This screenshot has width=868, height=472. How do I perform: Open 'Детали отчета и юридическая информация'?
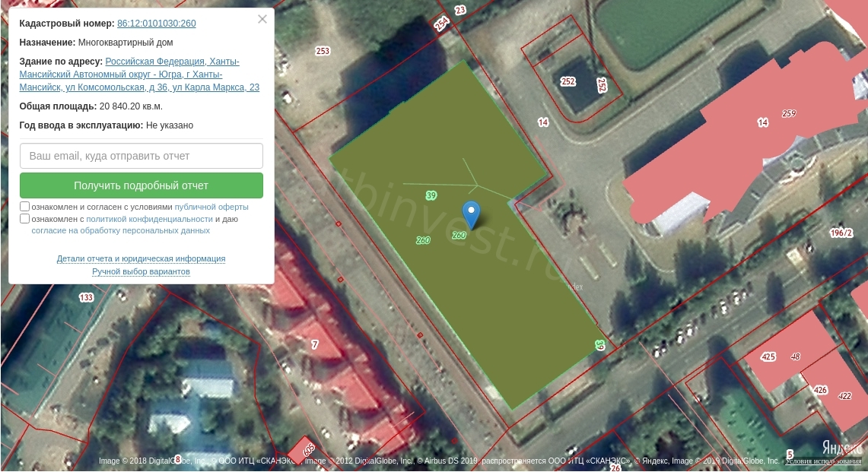pos(141,258)
